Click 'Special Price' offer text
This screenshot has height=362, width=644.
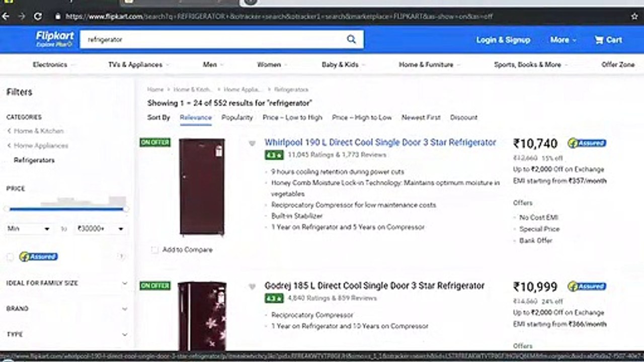(539, 229)
